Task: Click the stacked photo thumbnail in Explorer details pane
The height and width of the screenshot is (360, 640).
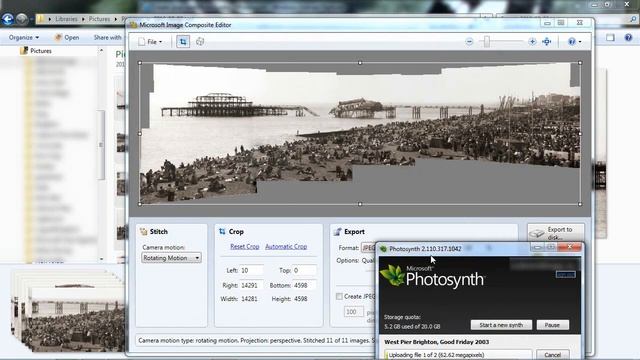Action: point(67,312)
